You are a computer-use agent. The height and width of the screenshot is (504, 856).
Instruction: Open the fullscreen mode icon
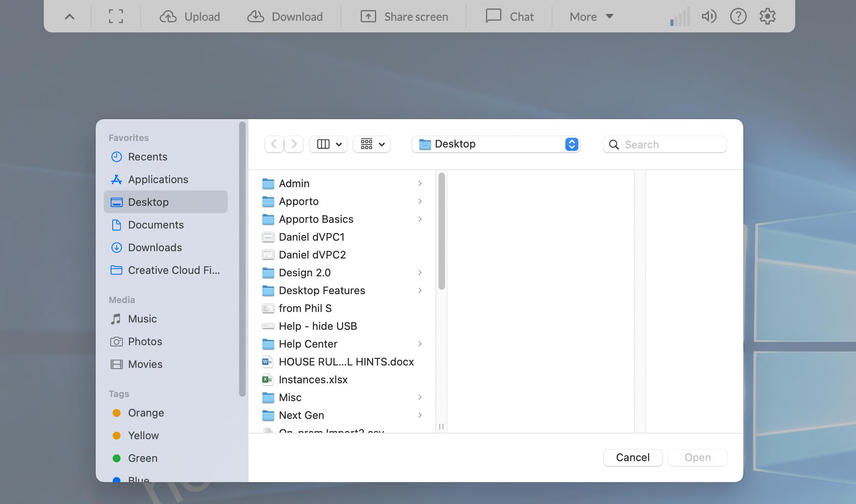point(116,17)
